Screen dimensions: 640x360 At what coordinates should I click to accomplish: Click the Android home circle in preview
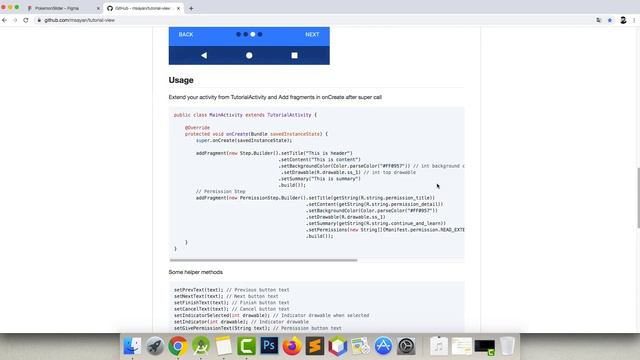tap(249, 56)
